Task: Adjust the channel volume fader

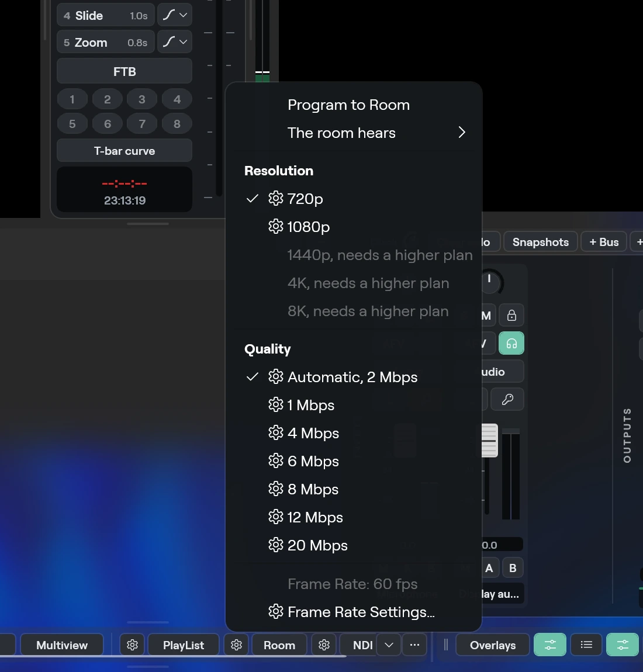Action: click(x=489, y=441)
